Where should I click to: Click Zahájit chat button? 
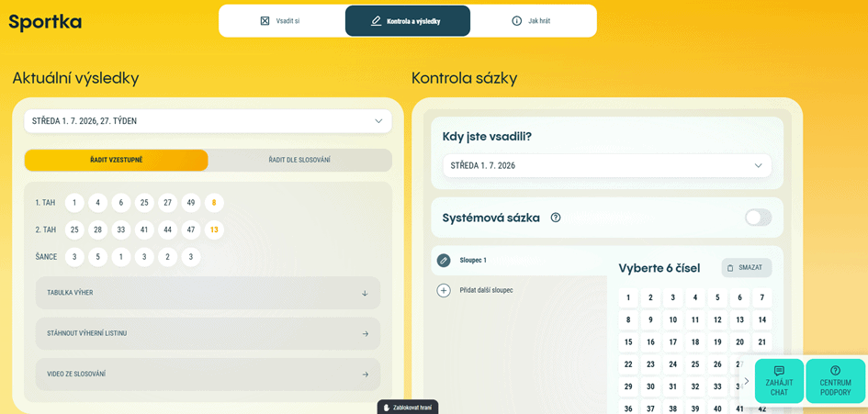[780, 380]
